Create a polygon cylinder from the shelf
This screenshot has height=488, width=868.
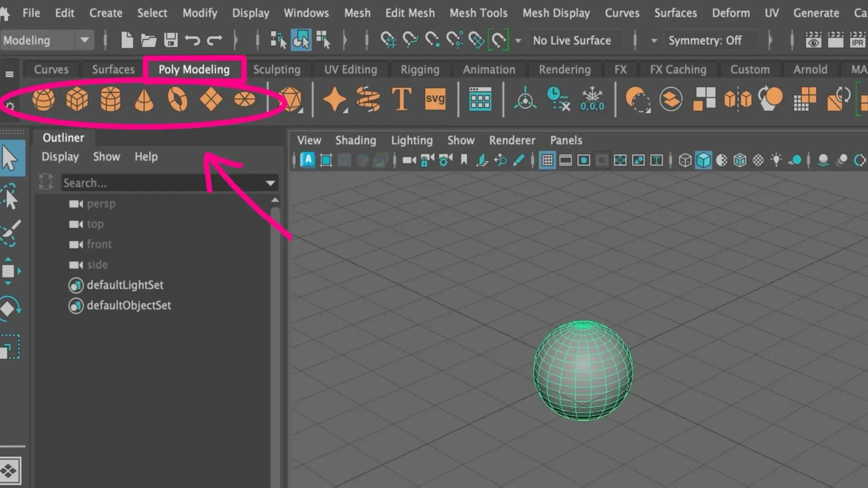click(110, 99)
